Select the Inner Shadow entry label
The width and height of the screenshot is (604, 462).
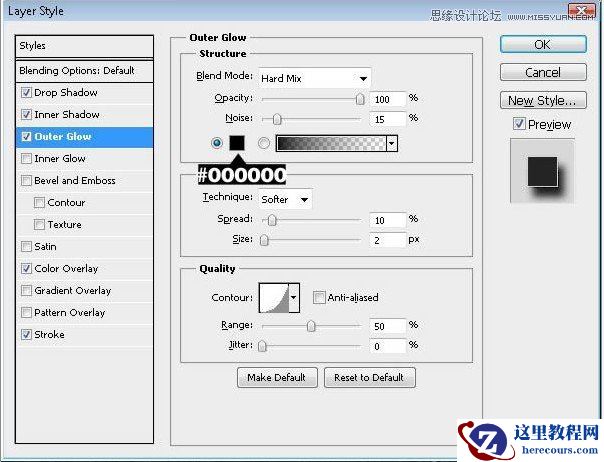pos(67,114)
